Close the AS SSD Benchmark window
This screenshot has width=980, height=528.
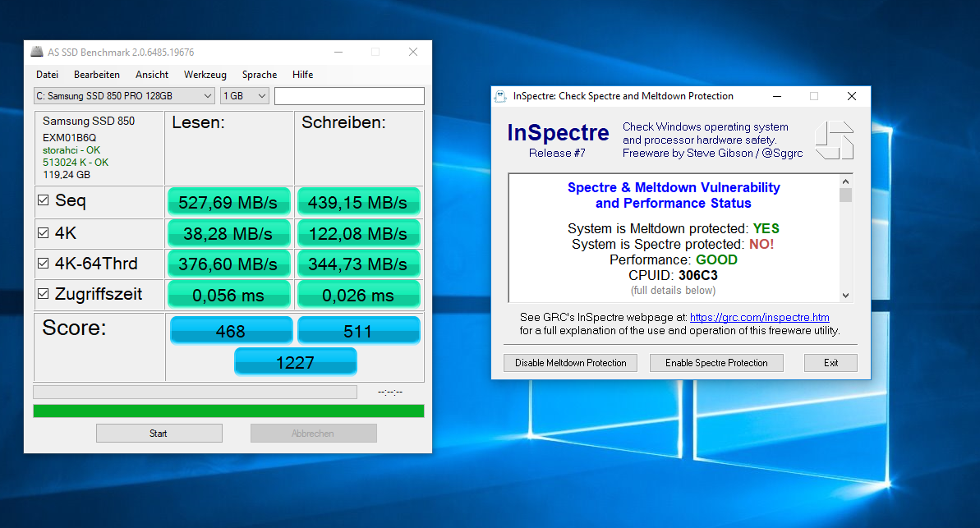(413, 52)
